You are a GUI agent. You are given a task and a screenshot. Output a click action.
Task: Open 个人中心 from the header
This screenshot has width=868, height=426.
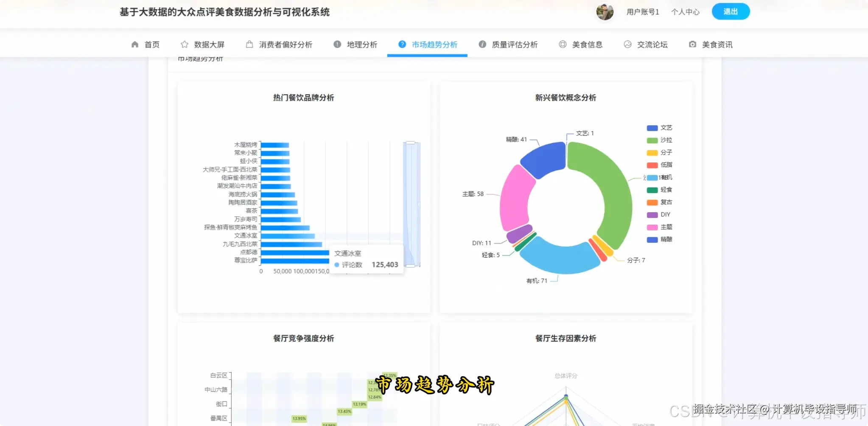click(x=685, y=12)
